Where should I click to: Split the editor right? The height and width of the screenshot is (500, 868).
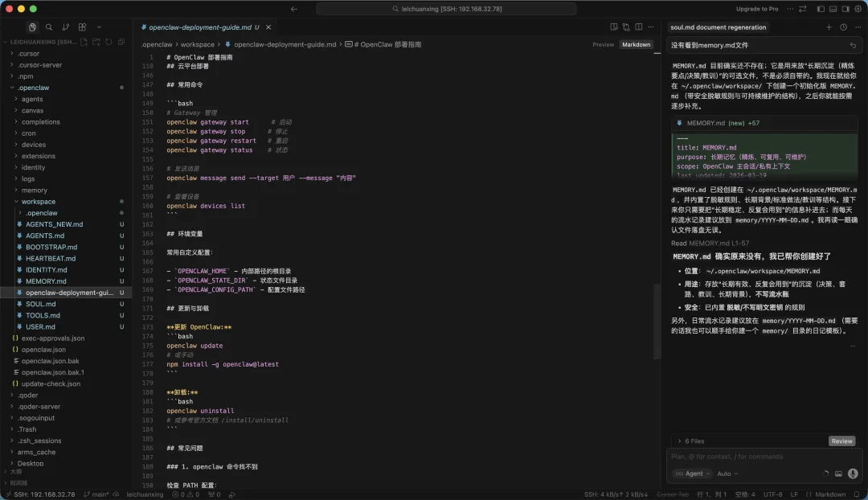coord(639,27)
